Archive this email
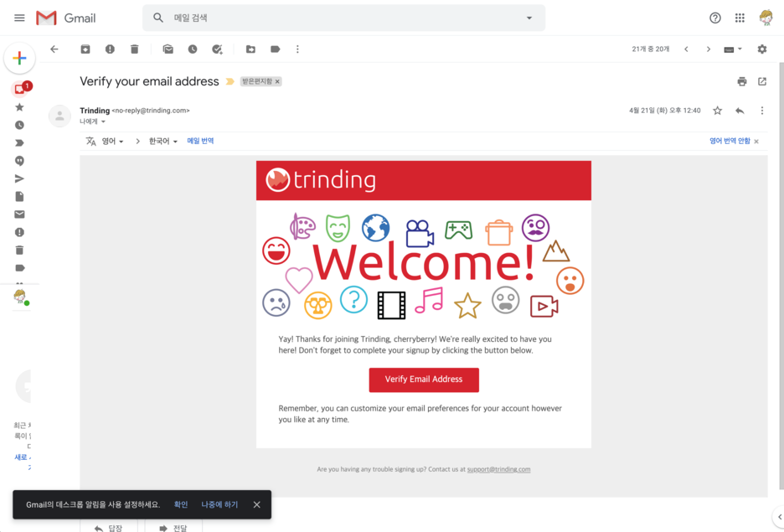Image resolution: width=784 pixels, height=532 pixels. click(x=85, y=49)
